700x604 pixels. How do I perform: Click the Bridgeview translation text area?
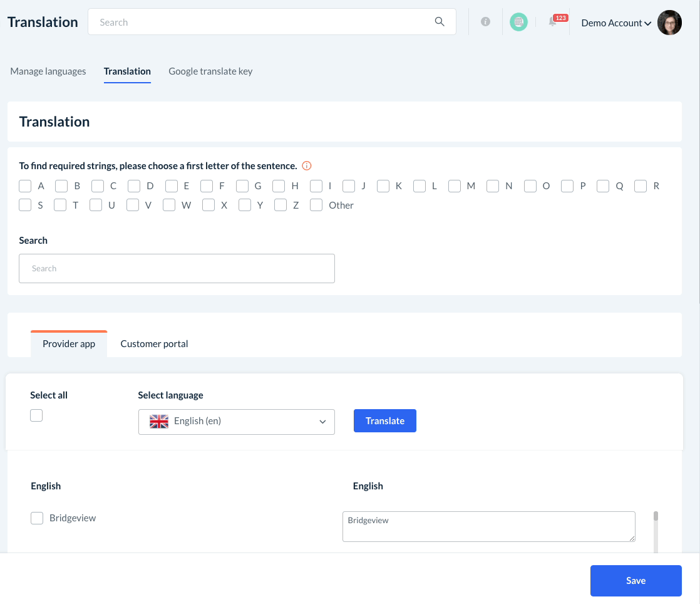[x=488, y=526]
